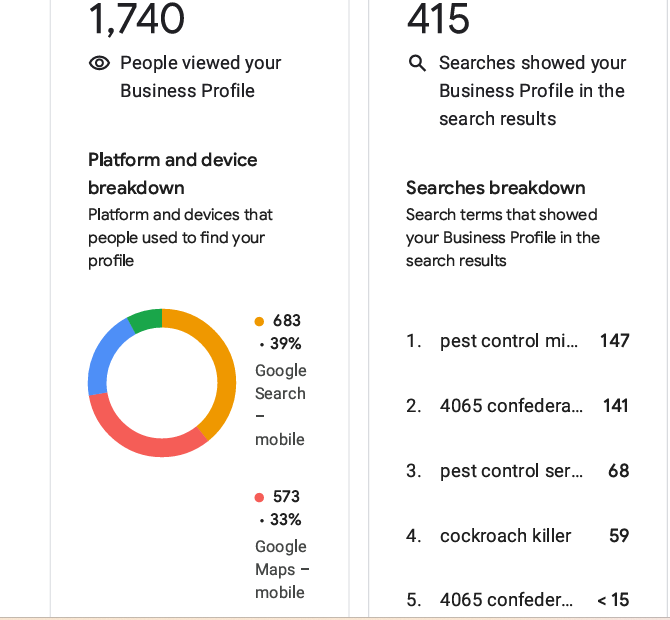Image resolution: width=670 pixels, height=620 pixels.
Task: Click the red Google Maps mobile legend dot
Action: pyautogui.click(x=259, y=497)
